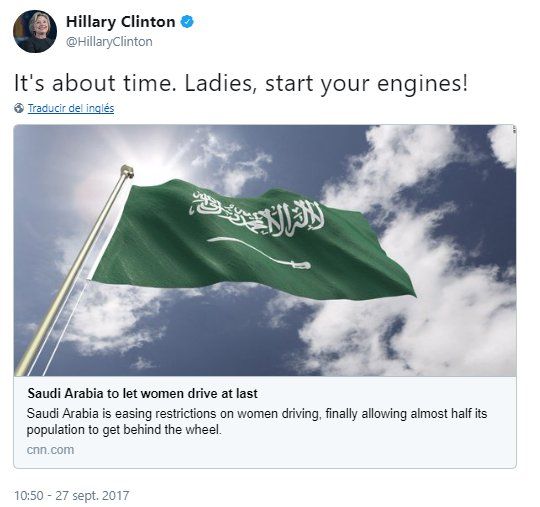Viewport: 540px width, 507px height.
Task: Open the Hillary Clinton display name
Action: (121, 22)
